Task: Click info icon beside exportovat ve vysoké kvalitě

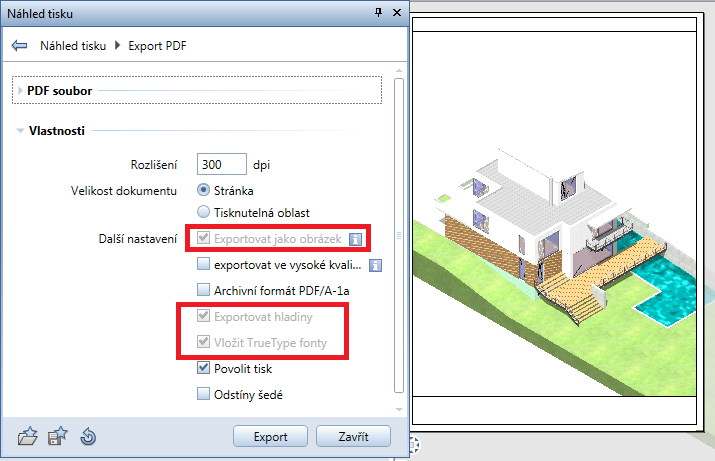Action: pos(376,265)
